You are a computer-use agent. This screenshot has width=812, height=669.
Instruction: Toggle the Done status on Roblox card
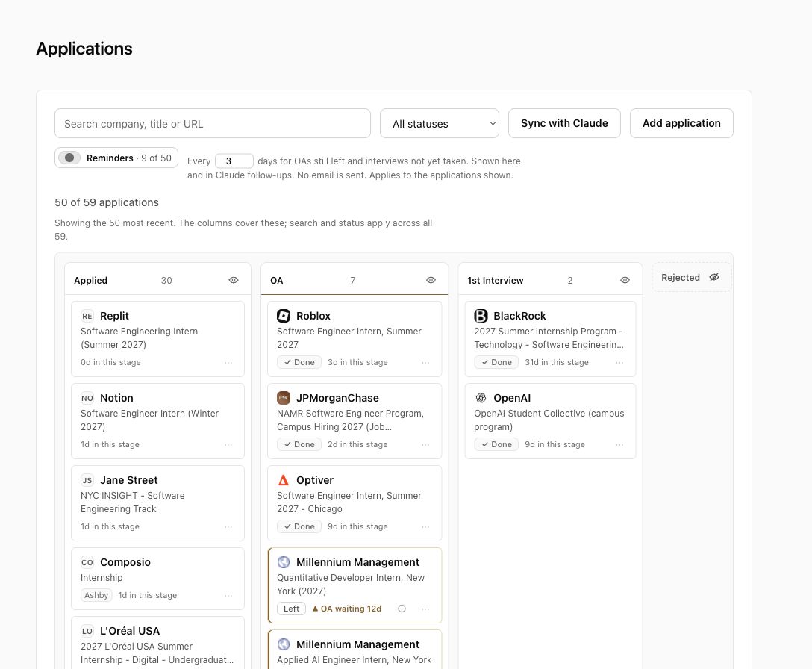click(x=299, y=362)
